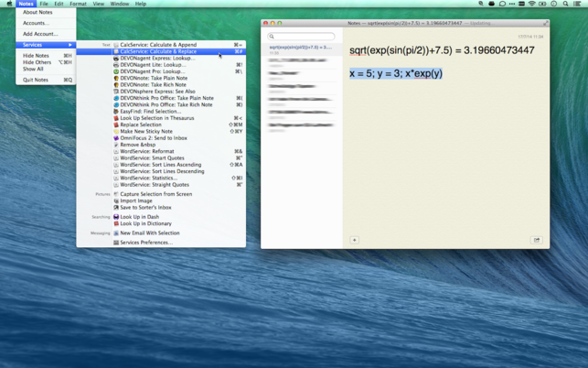Click Quit Notes
This screenshot has height=368, width=588.
[36, 80]
